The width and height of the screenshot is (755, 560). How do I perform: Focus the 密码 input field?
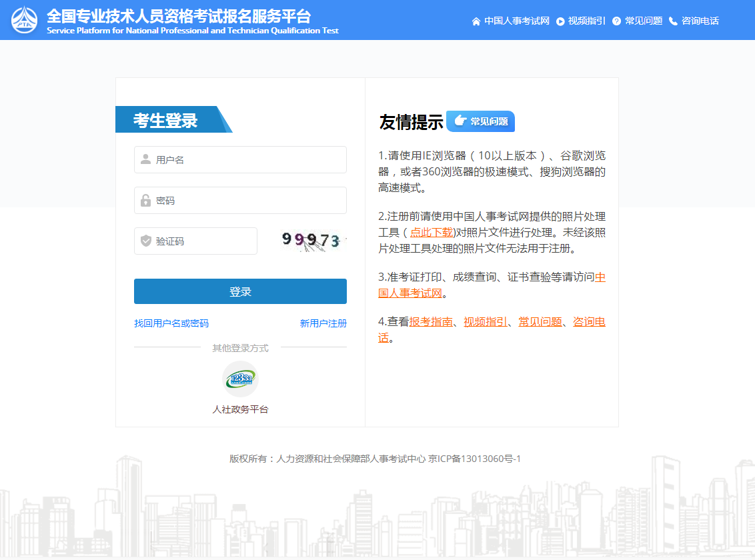coord(240,200)
